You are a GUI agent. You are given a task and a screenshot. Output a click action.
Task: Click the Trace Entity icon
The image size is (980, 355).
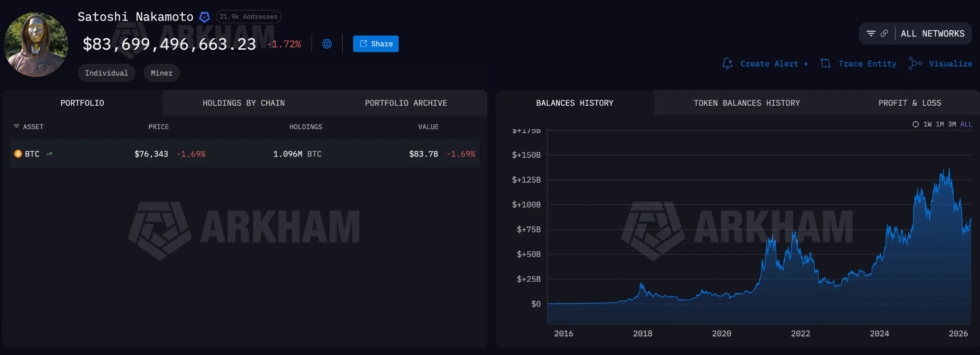click(826, 63)
